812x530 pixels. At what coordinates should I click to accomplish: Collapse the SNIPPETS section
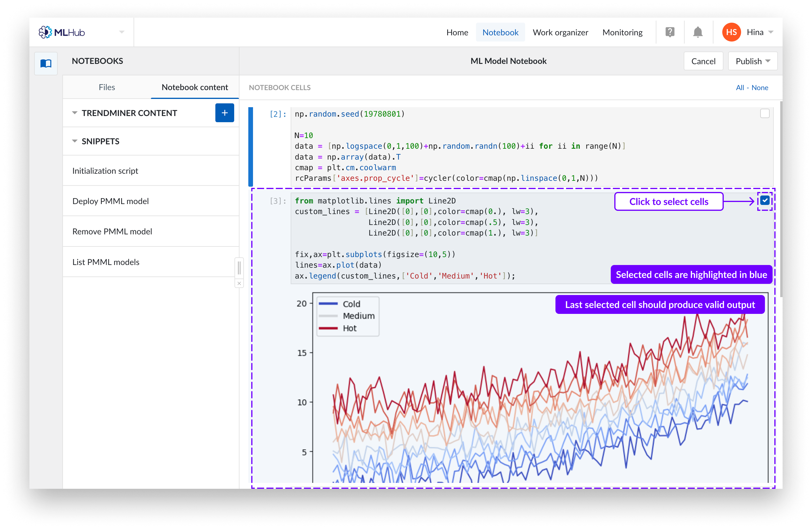[74, 141]
